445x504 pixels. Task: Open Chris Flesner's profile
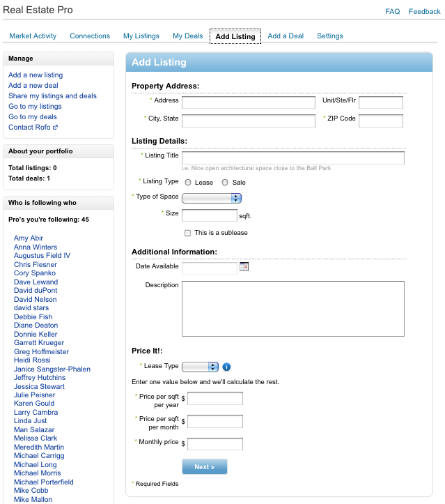click(x=36, y=264)
